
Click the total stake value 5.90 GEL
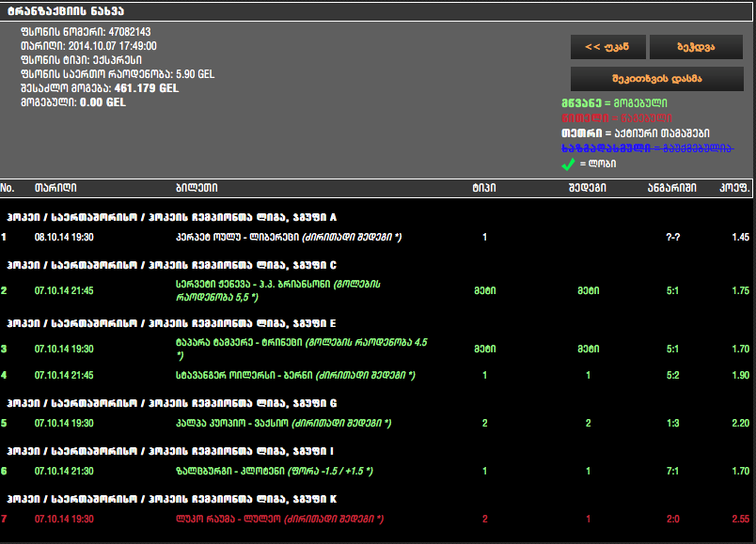(196, 74)
